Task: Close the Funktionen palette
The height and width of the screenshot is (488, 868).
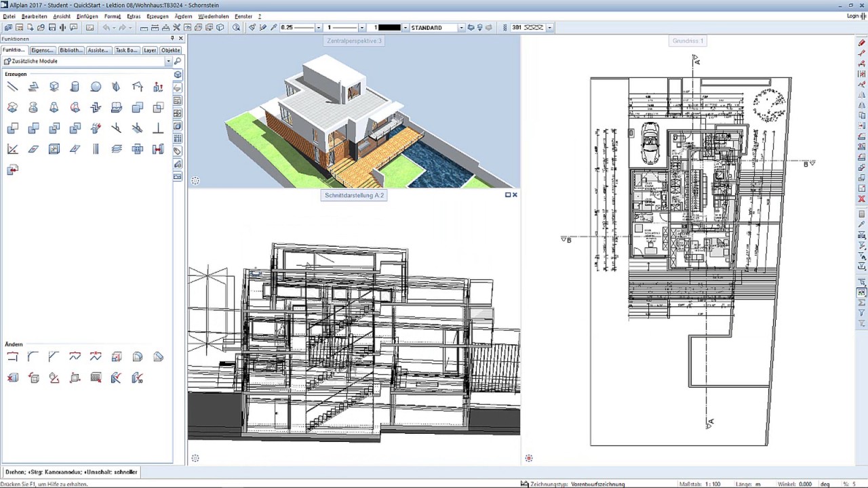Action: point(180,39)
